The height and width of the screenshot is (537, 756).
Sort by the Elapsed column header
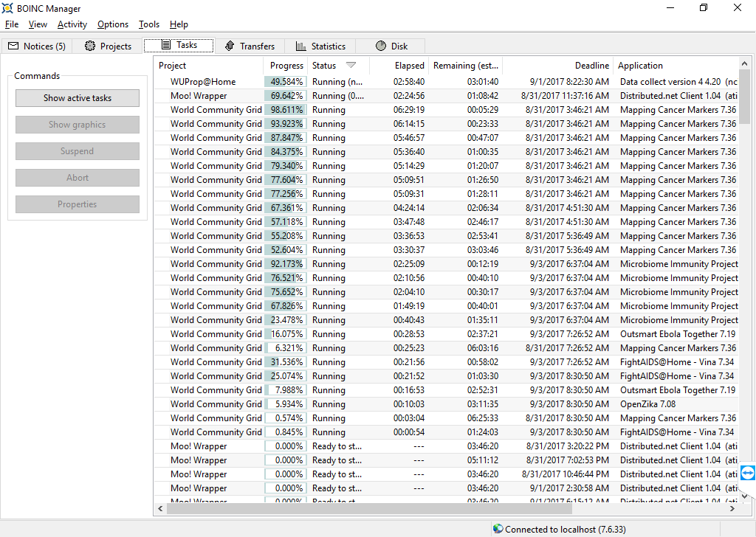point(398,66)
